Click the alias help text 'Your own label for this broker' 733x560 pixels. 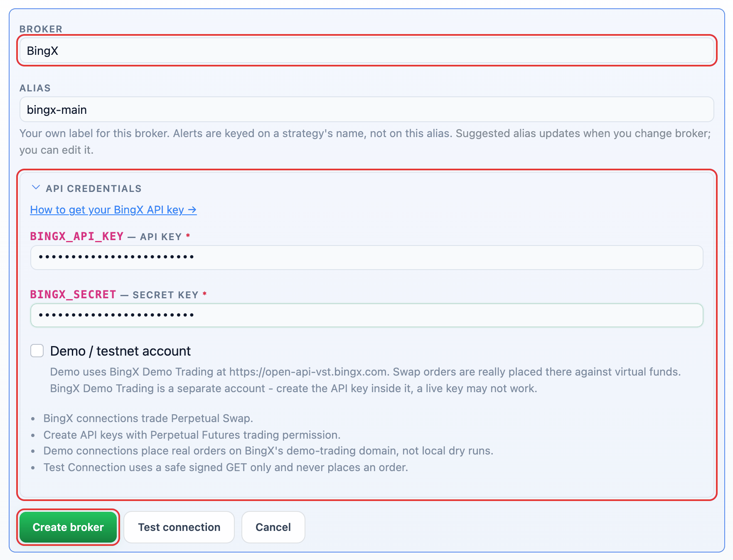[365, 142]
